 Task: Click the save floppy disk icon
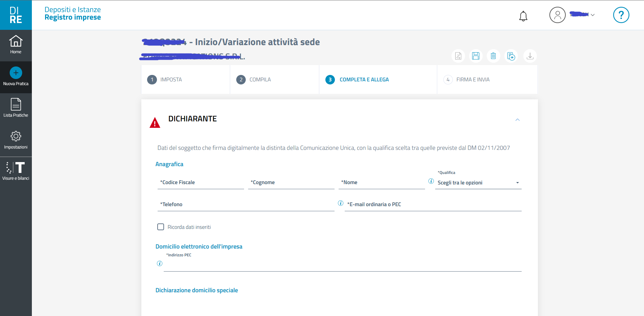[x=476, y=56]
